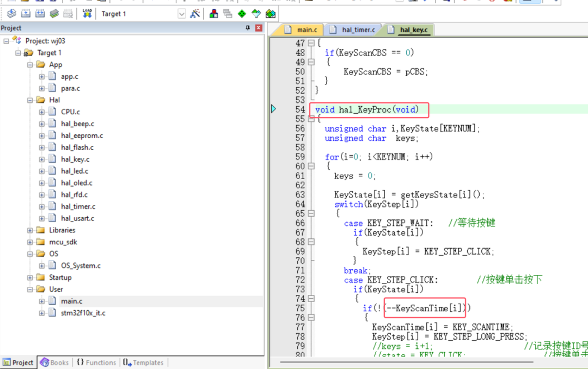588x369 pixels.
Task: Expand includes under hal_key.c tree file
Action: (41, 159)
